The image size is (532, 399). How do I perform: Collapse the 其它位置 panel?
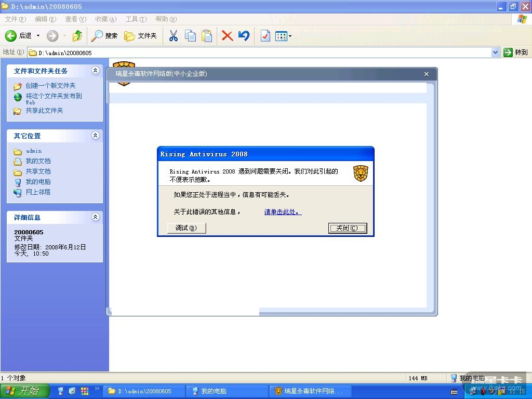(96, 136)
